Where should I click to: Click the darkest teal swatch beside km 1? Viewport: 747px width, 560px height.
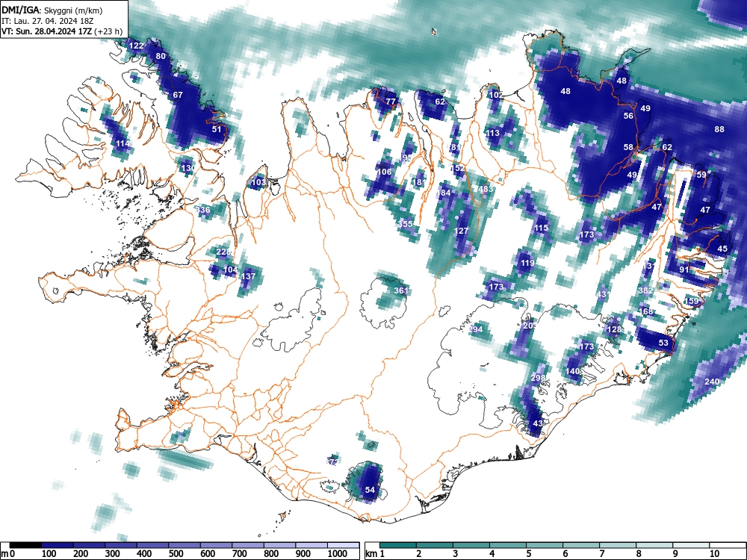[x=398, y=545]
